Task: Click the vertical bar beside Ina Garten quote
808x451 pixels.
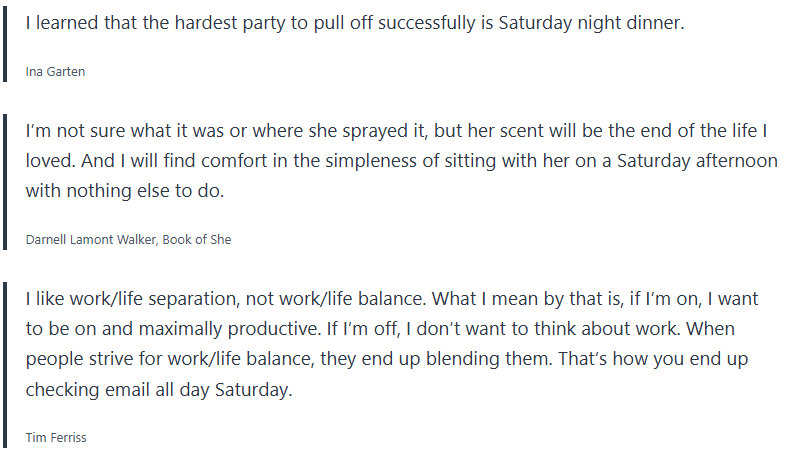Action: point(6,46)
